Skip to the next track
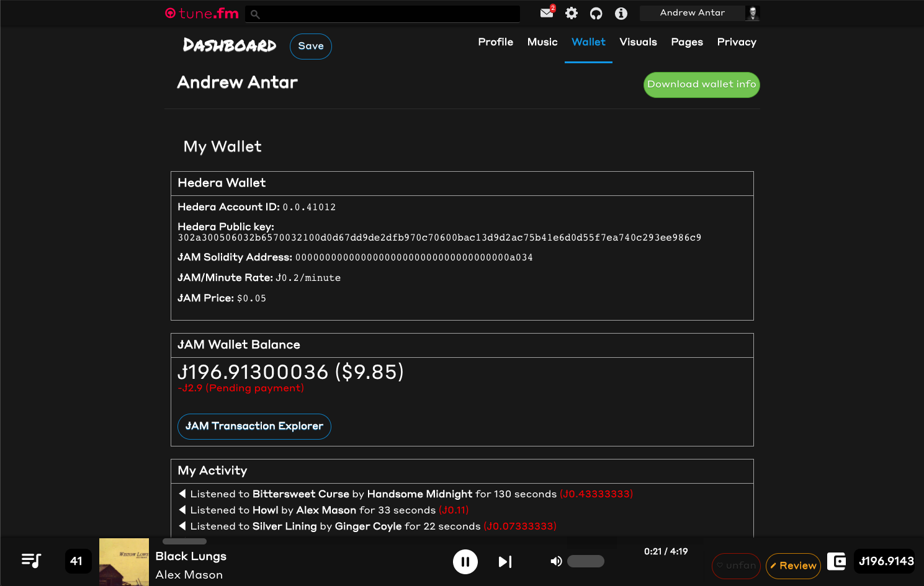924x586 pixels. point(505,561)
